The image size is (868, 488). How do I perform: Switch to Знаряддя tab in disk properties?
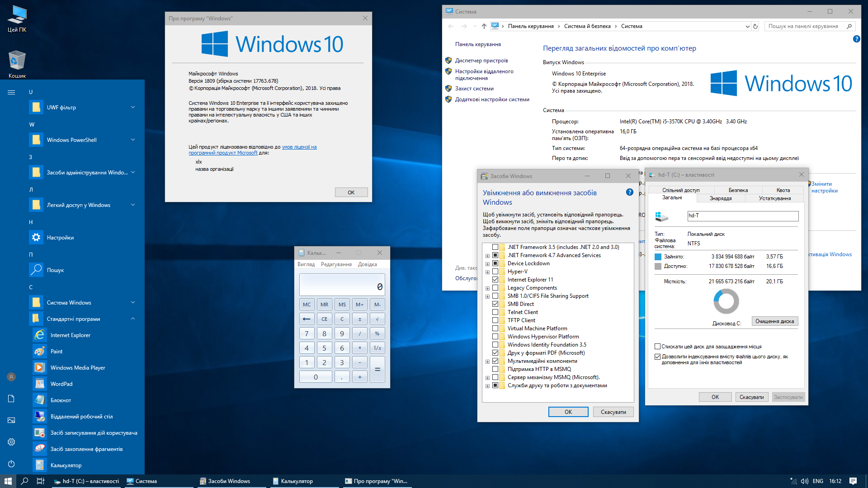pos(721,198)
